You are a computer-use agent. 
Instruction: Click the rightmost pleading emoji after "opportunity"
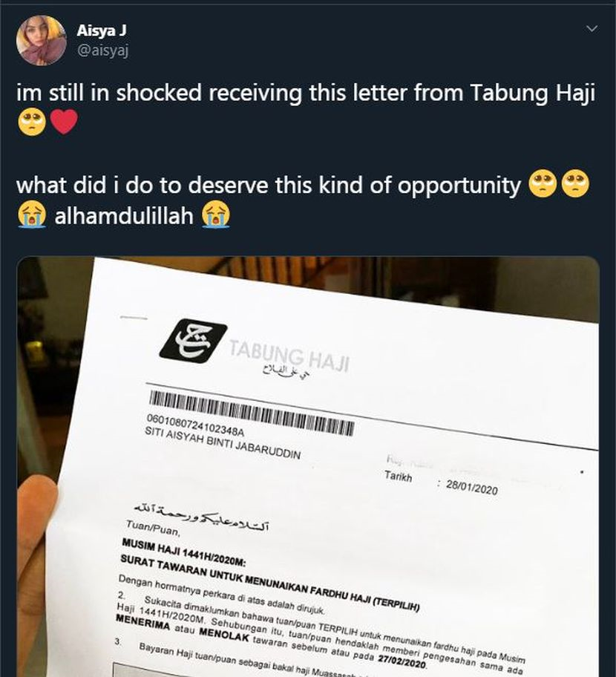pos(576,184)
